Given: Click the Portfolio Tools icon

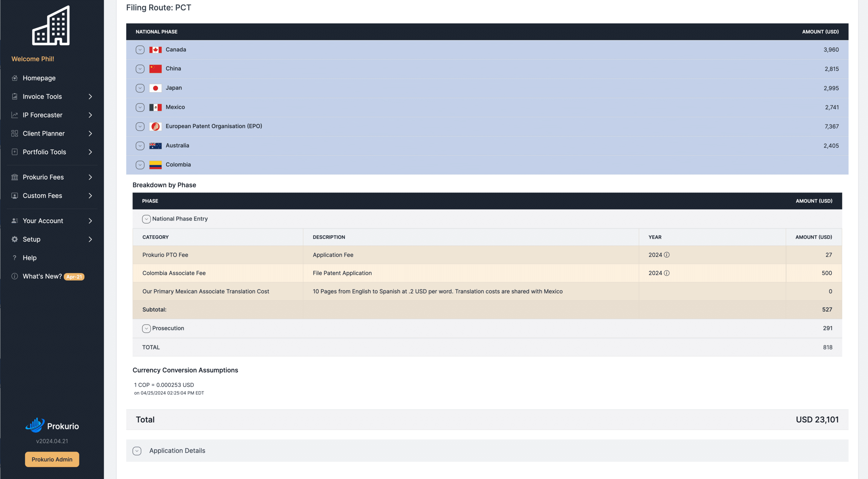Looking at the screenshot, I should [15, 152].
